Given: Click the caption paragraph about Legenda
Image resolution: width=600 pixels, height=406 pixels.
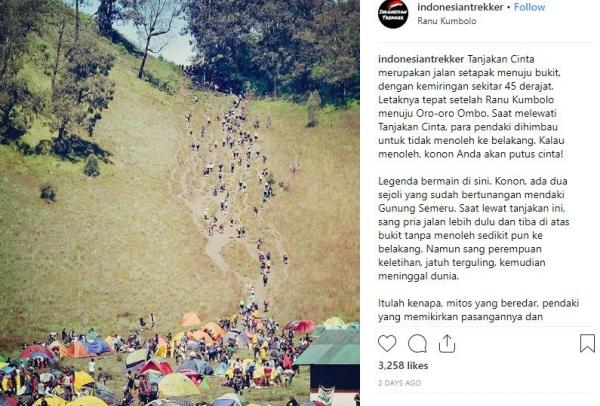Looking at the screenshot, I should [474, 228].
